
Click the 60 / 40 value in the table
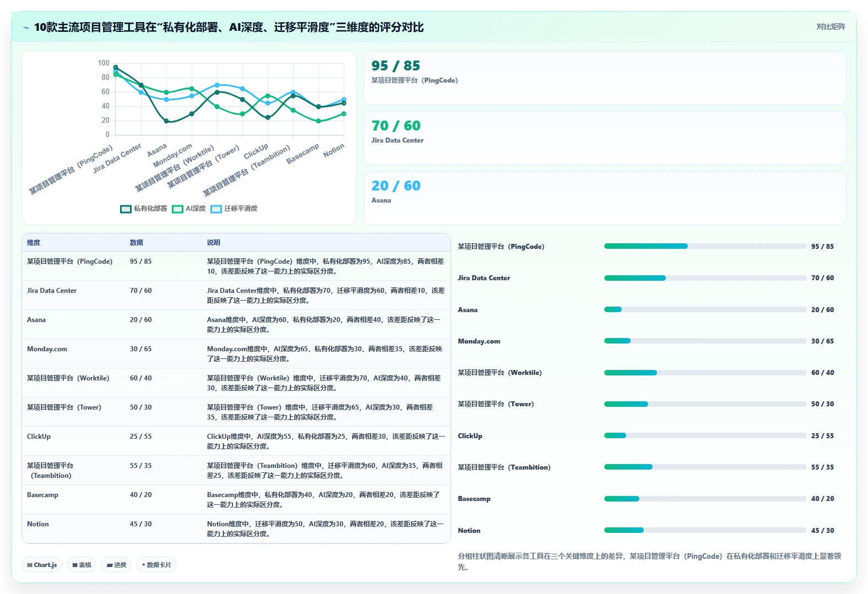click(140, 378)
